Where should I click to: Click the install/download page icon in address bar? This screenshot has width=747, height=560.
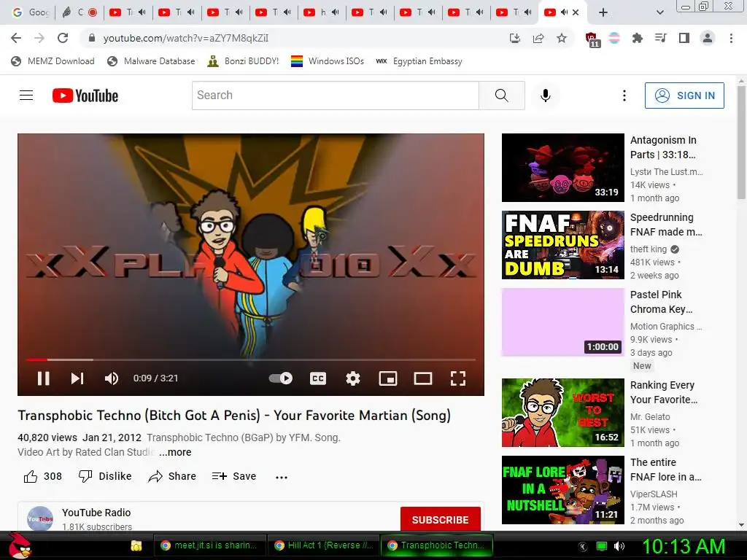pyautogui.click(x=514, y=38)
